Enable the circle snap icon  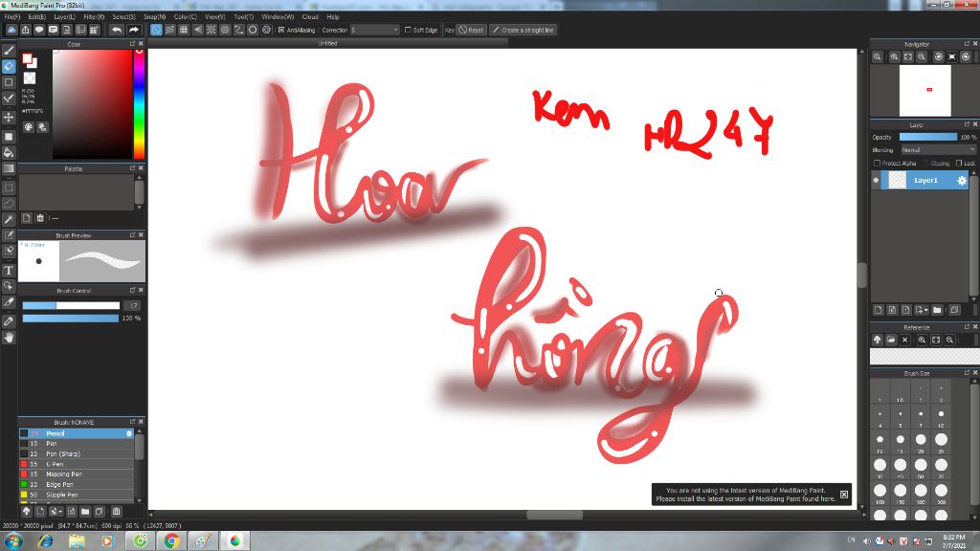coord(253,30)
